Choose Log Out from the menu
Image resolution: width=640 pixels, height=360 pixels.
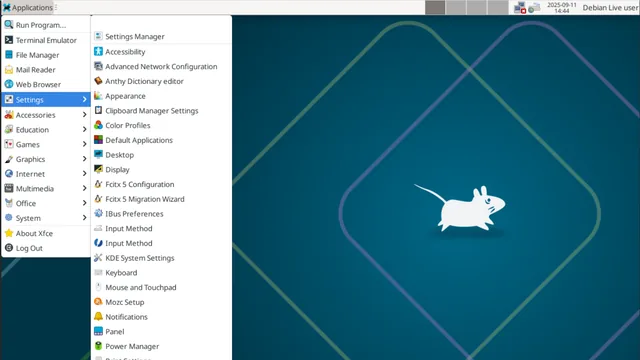click(x=46, y=248)
